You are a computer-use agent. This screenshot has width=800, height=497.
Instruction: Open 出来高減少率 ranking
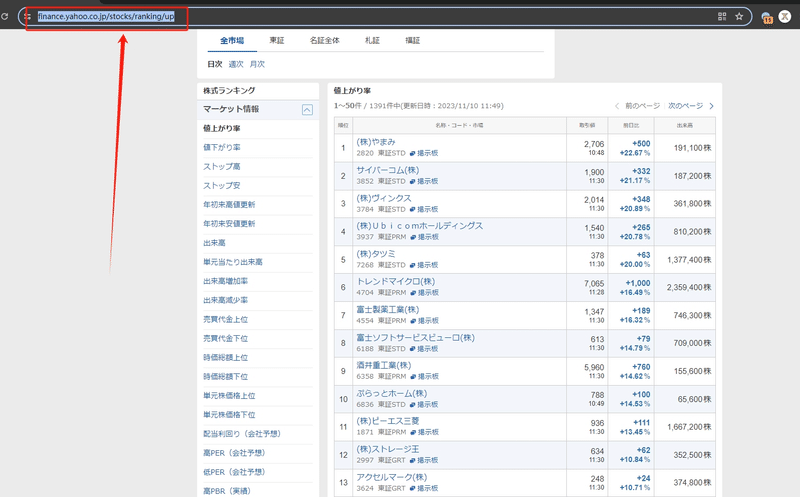tap(226, 300)
